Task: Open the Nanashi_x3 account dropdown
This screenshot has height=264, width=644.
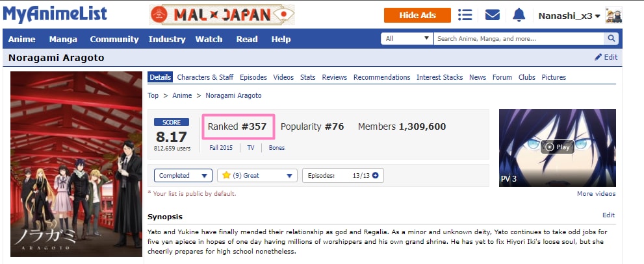Action: (569, 16)
